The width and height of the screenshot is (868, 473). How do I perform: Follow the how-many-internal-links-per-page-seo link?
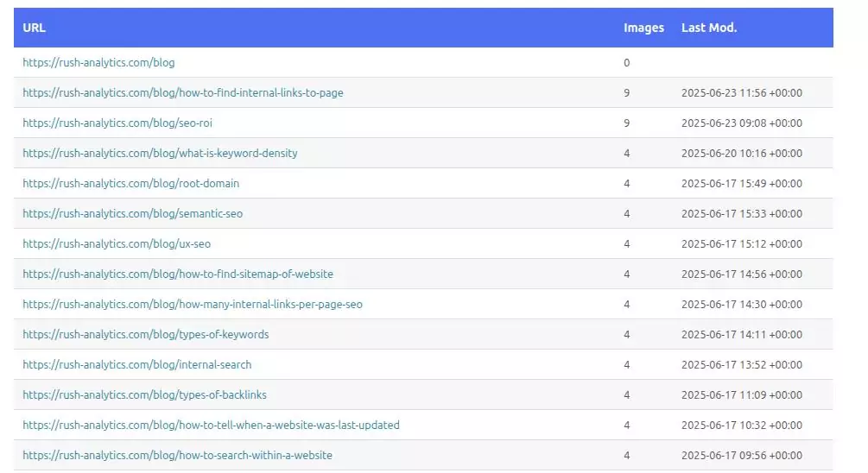click(x=193, y=305)
